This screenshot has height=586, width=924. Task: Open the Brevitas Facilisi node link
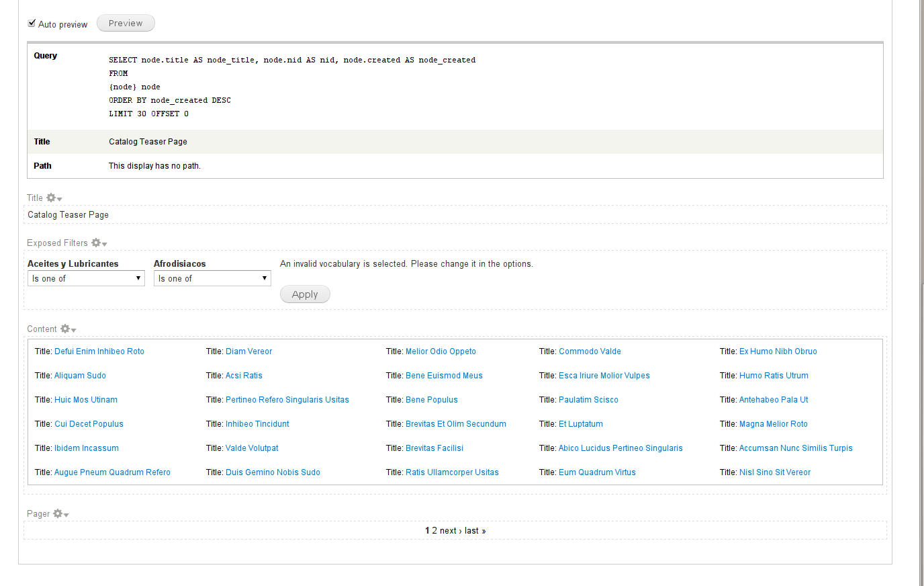(x=433, y=448)
